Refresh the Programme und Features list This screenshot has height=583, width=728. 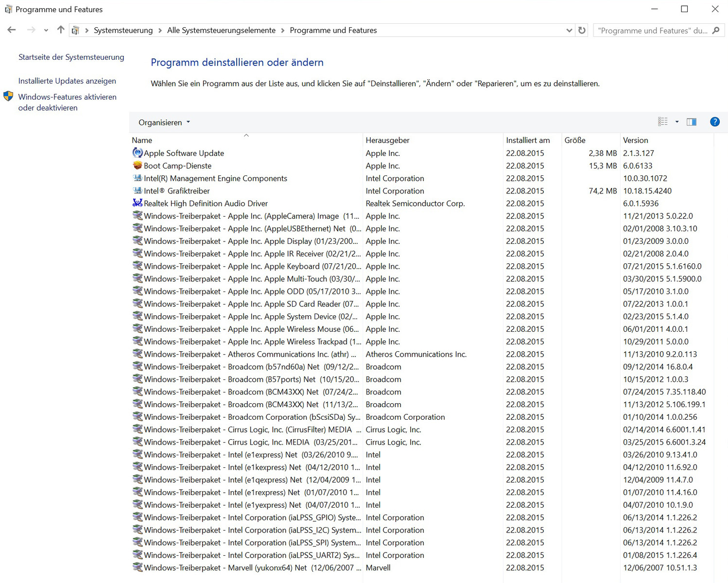(582, 30)
